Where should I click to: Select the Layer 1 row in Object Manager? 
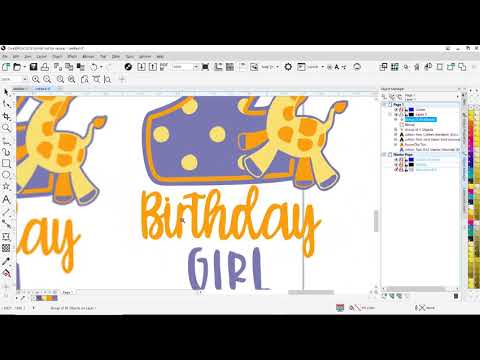[421, 114]
